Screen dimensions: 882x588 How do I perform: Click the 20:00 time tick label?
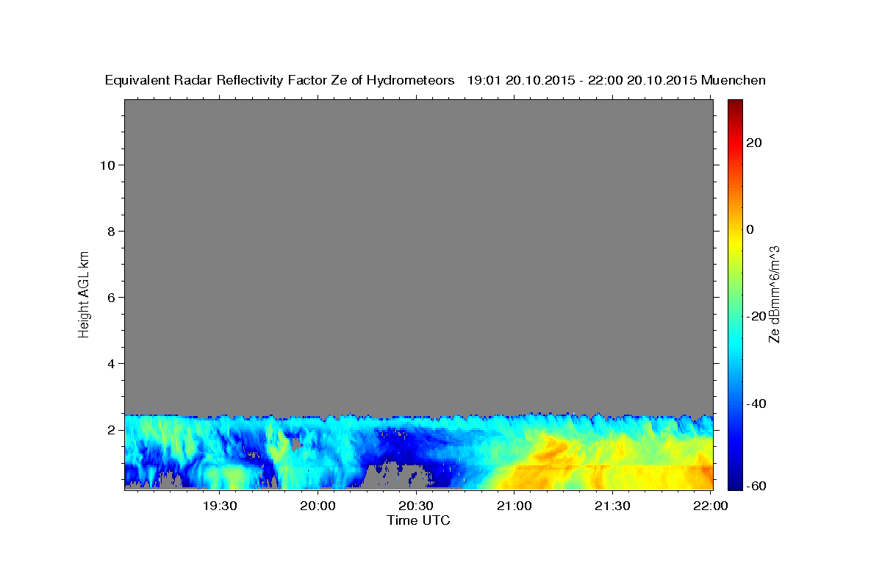pyautogui.click(x=318, y=506)
